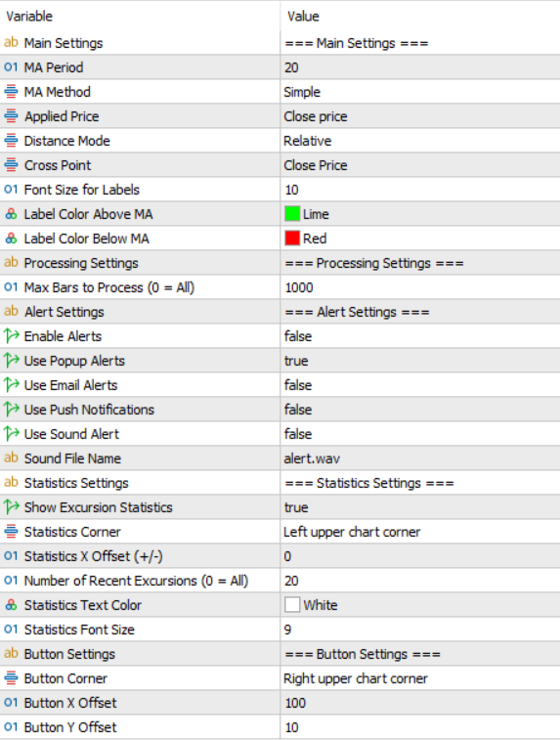The height and width of the screenshot is (740, 560).
Task: Click the enum icon next to MA Method
Action: click(11, 92)
